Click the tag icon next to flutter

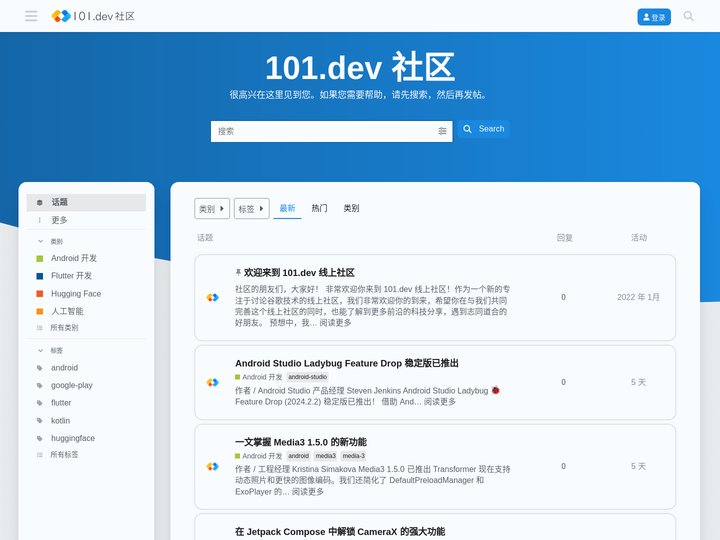coord(39,403)
